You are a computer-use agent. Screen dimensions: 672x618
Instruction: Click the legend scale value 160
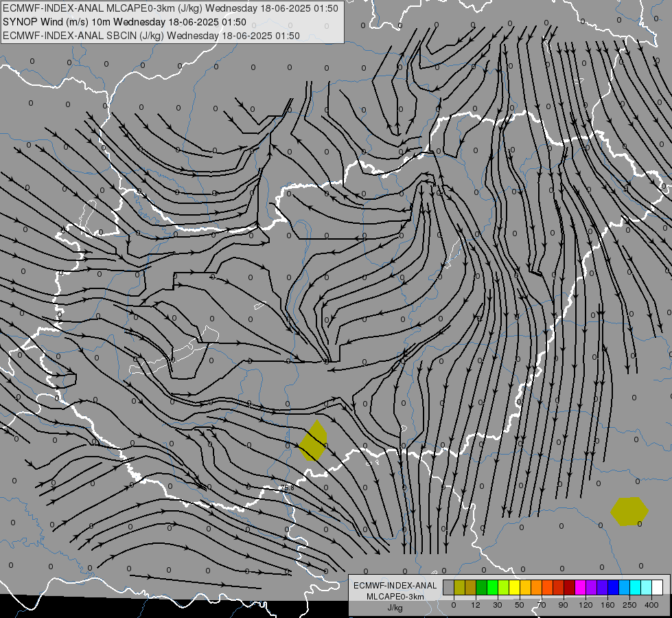tap(607, 605)
